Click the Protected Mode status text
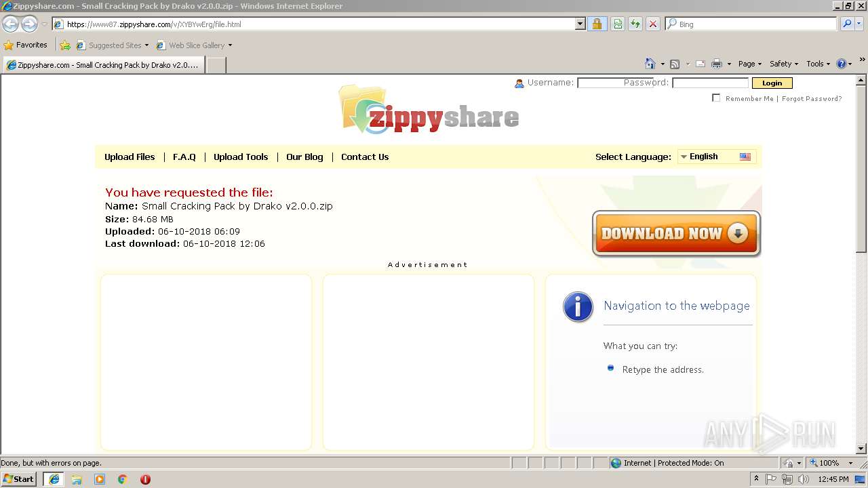This screenshot has width=868, height=488. [673, 463]
